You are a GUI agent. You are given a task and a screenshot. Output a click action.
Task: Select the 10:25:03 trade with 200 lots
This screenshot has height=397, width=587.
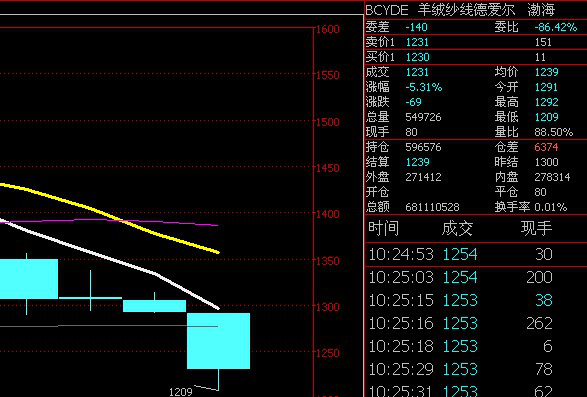tap(476, 278)
